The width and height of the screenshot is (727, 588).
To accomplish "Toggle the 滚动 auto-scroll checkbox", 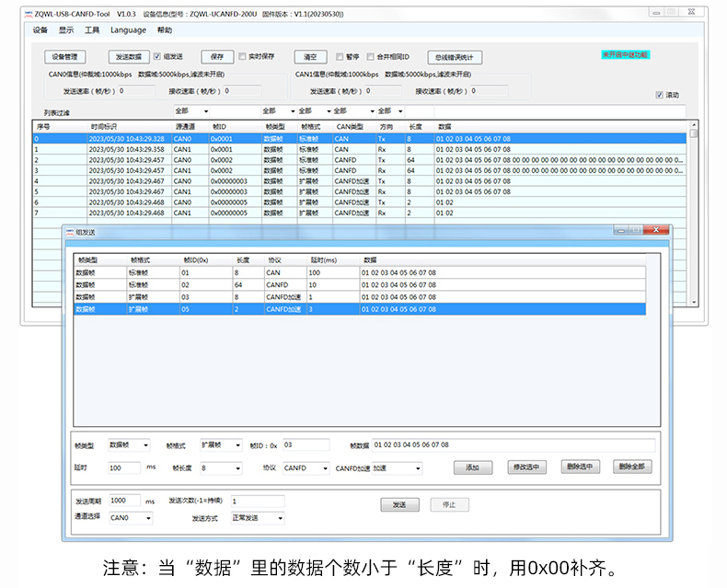I will (x=659, y=95).
